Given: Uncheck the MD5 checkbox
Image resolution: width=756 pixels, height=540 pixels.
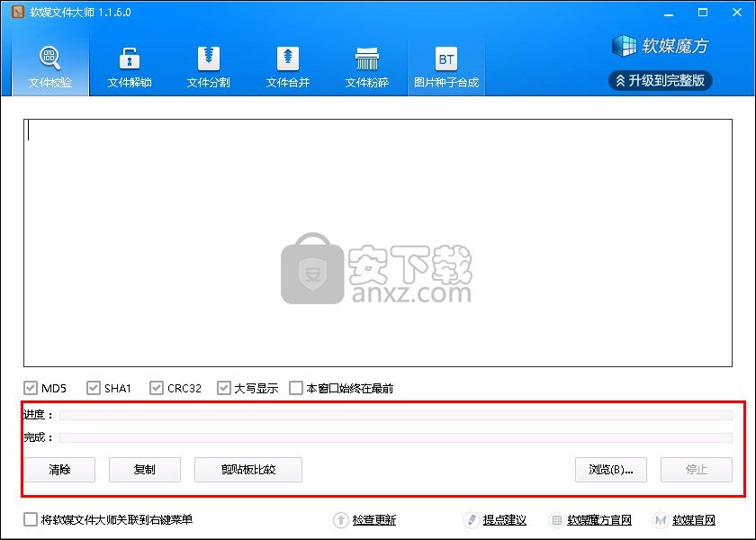Looking at the screenshot, I should click(31, 388).
